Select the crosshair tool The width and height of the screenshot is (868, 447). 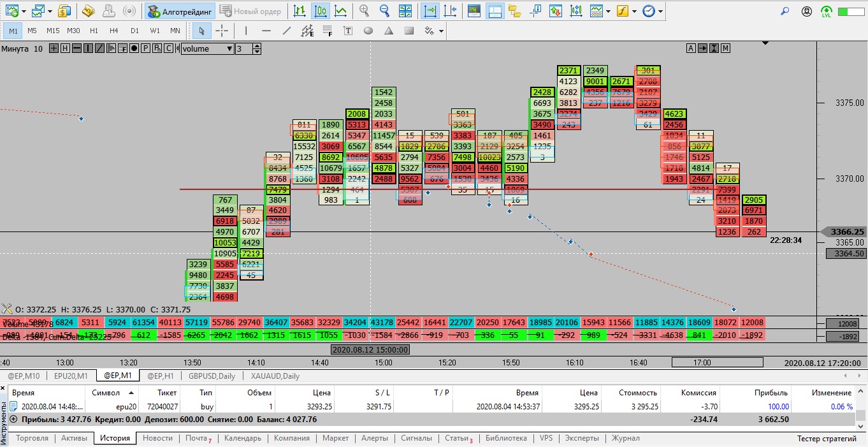click(x=222, y=31)
